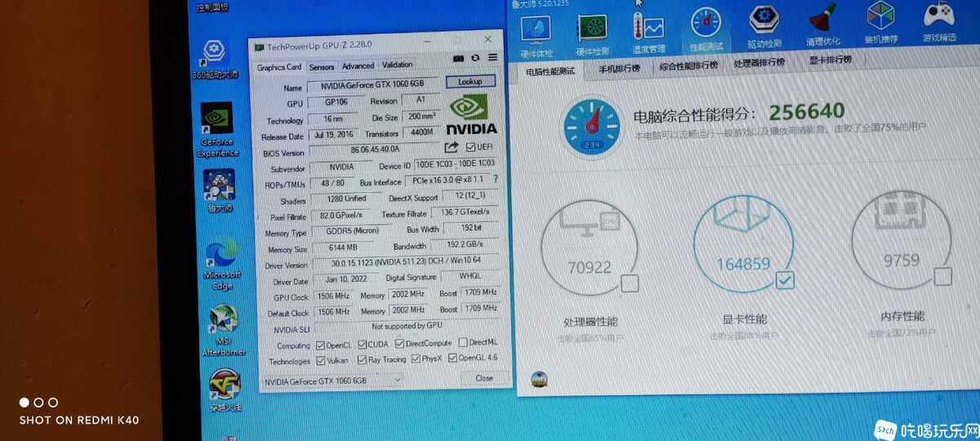Image resolution: width=980 pixels, height=441 pixels.
Task: Click the Shaders 1280 Unified value
Action: pos(345,198)
